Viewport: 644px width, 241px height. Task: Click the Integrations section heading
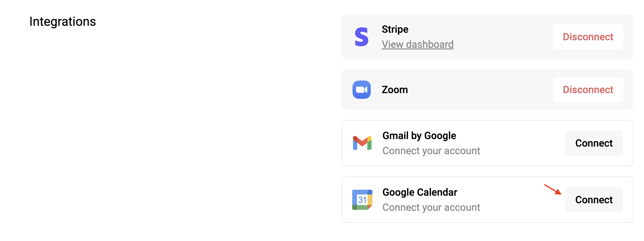click(x=62, y=21)
